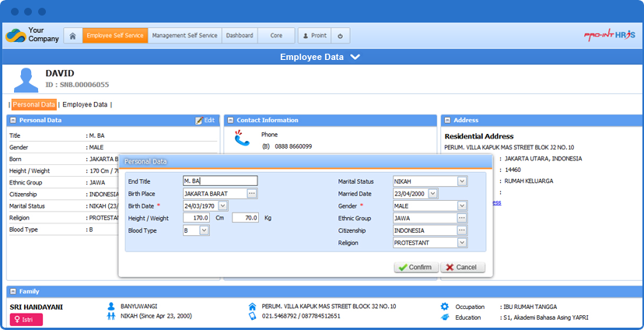
Task: Click the Residential Address heading
Action: (479, 136)
